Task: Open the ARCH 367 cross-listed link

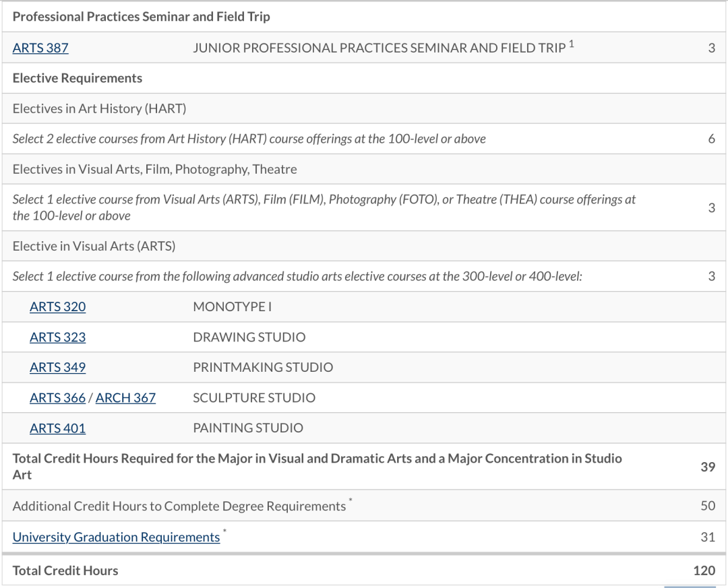Action: [x=125, y=397]
